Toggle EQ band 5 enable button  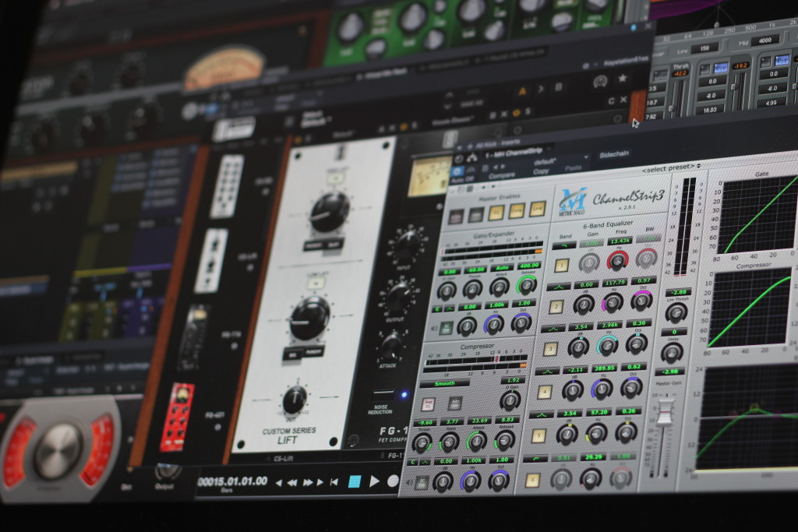[538, 436]
